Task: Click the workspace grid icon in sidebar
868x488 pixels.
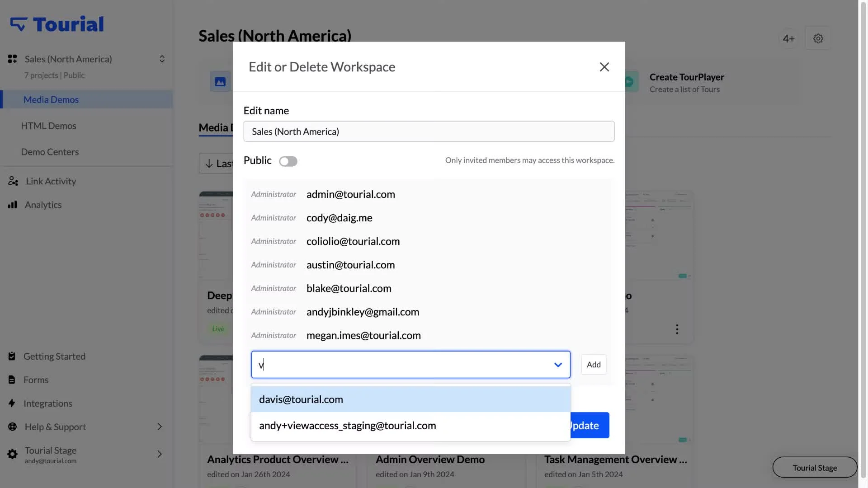Action: pyautogui.click(x=12, y=59)
